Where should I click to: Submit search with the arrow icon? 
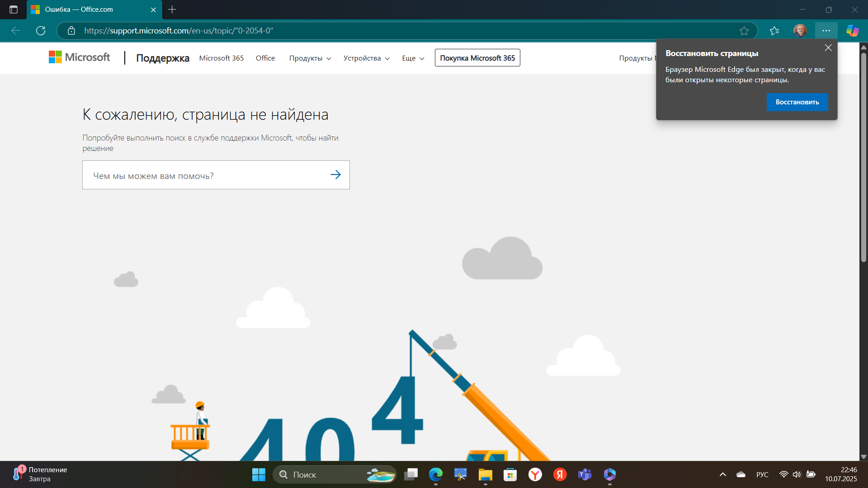(x=335, y=175)
